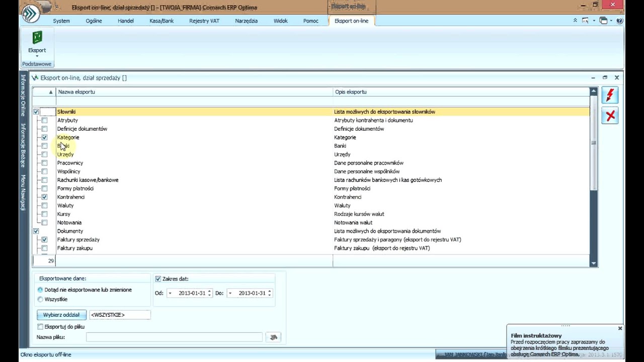Viewport: 644px width, 362px height.
Task: Open the Do date dropdown arrow
Action: pos(230,293)
